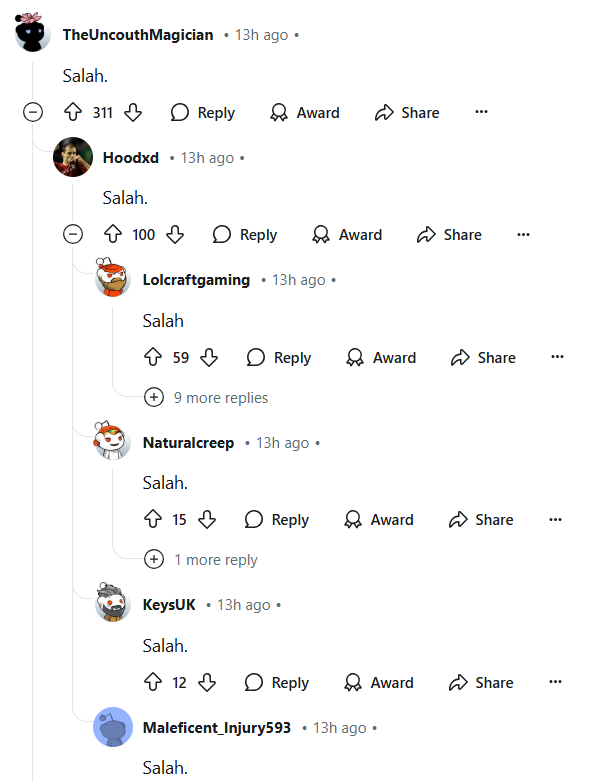
Task: Upvote TheUncouthMagician's comment
Action: pos(73,112)
